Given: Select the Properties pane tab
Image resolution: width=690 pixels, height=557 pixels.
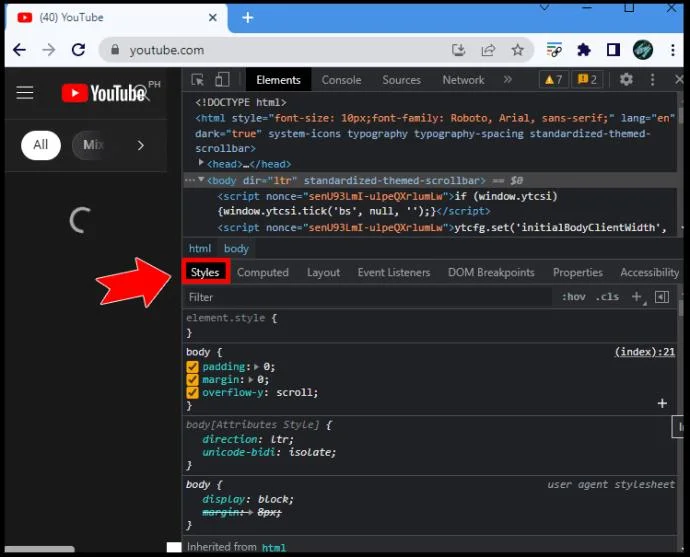Looking at the screenshot, I should click(x=577, y=272).
